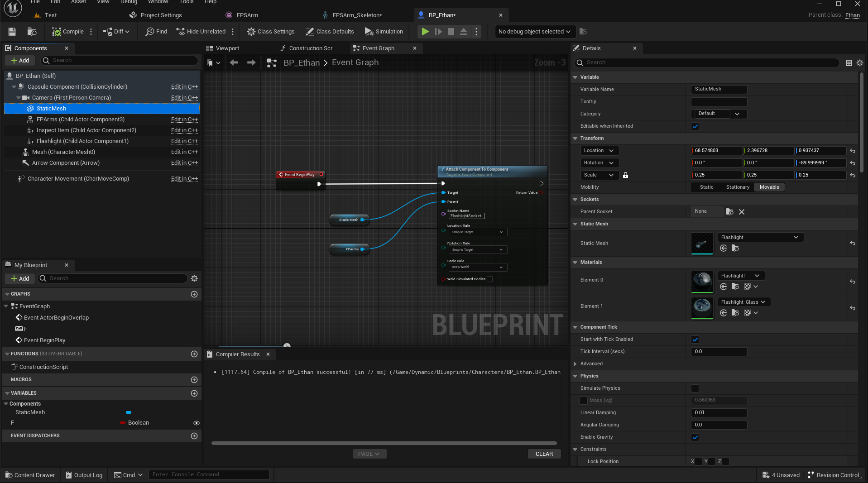Viewport: 868px width, 483px height.
Task: Click Add in the Components panel
Action: tap(20, 61)
